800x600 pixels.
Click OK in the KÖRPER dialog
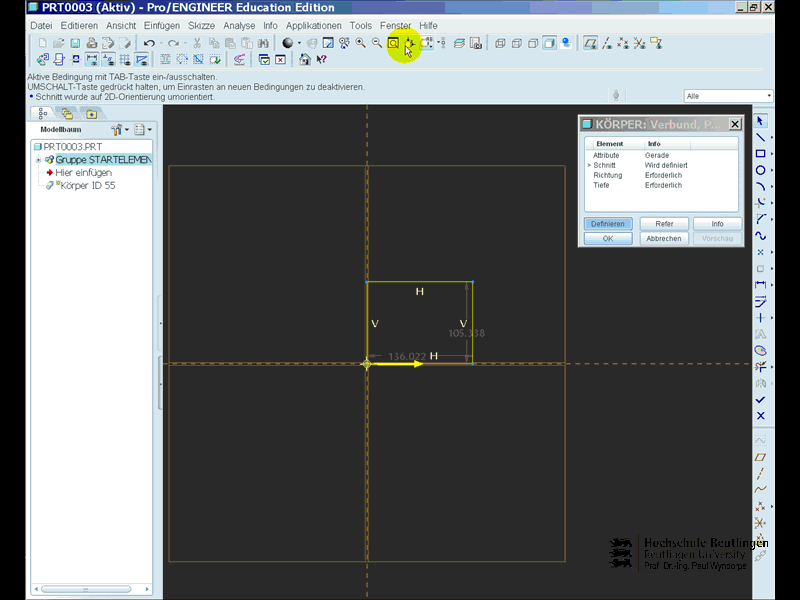tap(608, 238)
